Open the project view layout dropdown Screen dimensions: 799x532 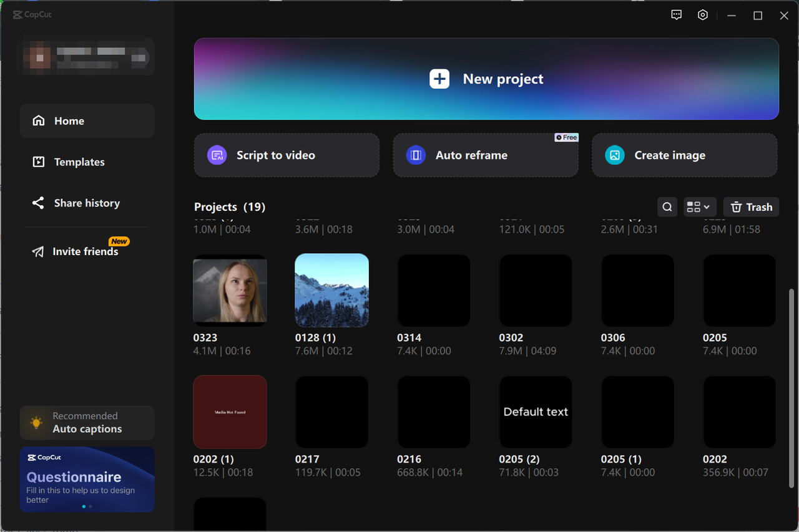click(700, 206)
